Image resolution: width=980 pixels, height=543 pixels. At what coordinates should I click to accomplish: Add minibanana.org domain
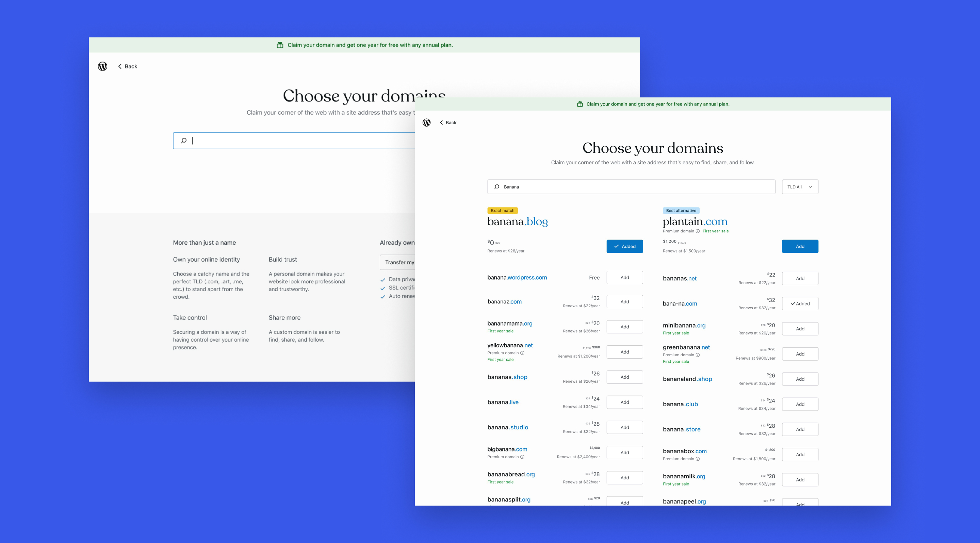(800, 329)
